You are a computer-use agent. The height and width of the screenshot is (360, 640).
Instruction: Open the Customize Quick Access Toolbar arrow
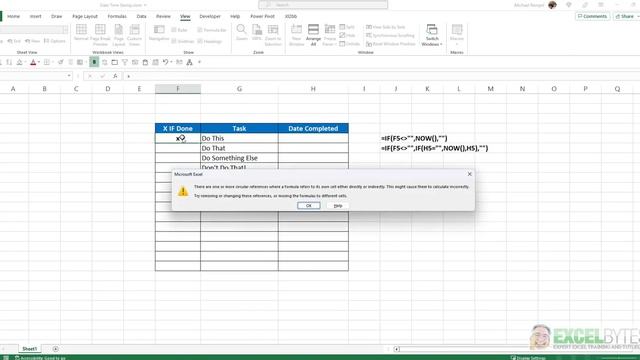pos(200,62)
